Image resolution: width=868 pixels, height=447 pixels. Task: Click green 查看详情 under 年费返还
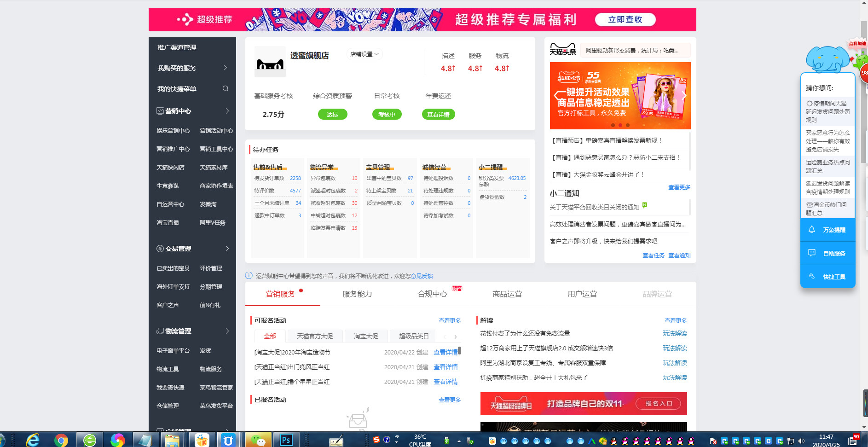pos(438,114)
